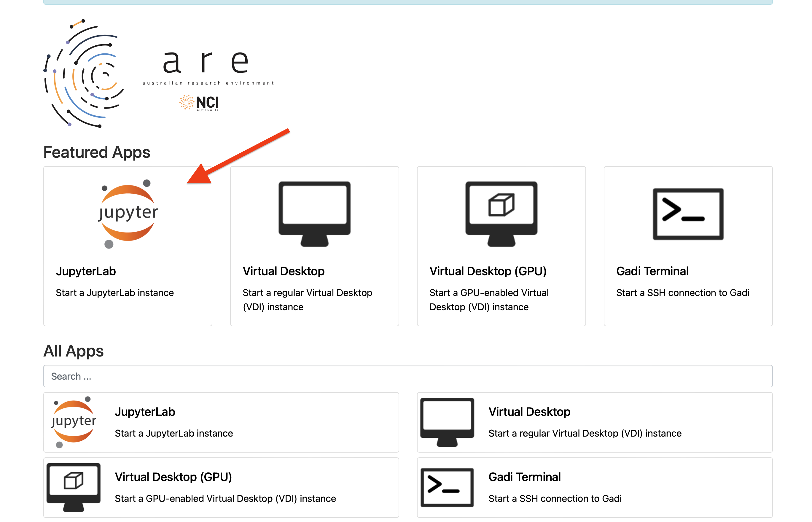
Task: Open the featured Gadi Terminal title link
Action: 652,271
